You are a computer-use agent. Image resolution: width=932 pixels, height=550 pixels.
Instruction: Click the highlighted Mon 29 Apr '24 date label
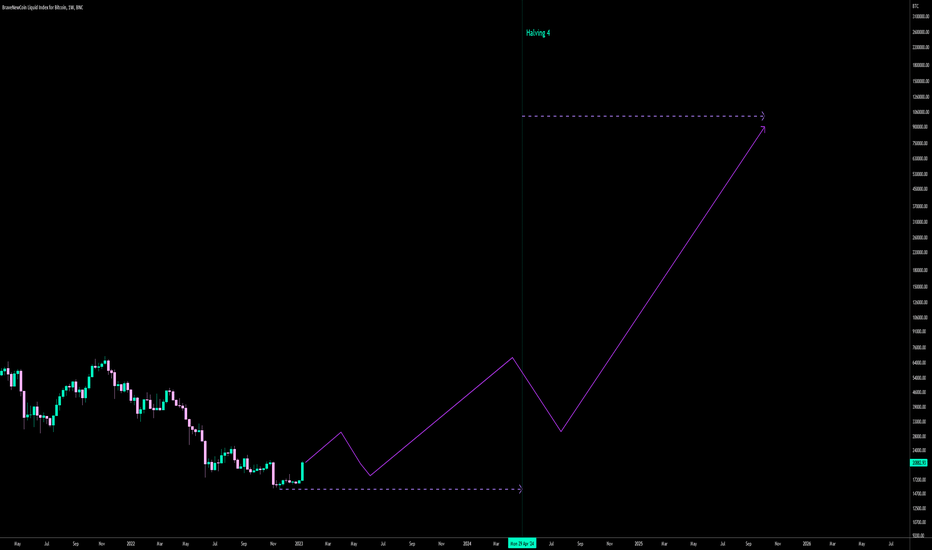(x=522, y=543)
